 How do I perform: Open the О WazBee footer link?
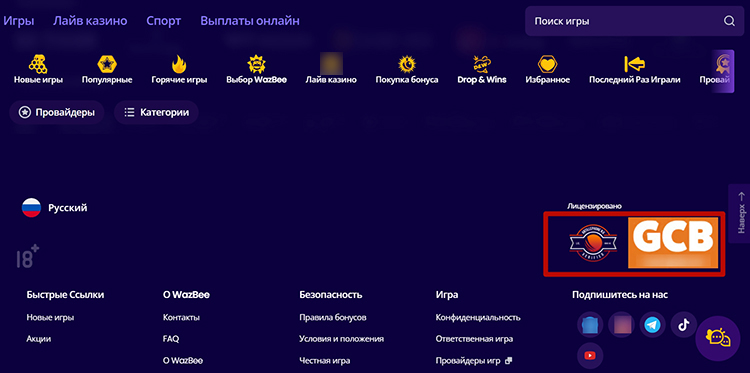[183, 361]
